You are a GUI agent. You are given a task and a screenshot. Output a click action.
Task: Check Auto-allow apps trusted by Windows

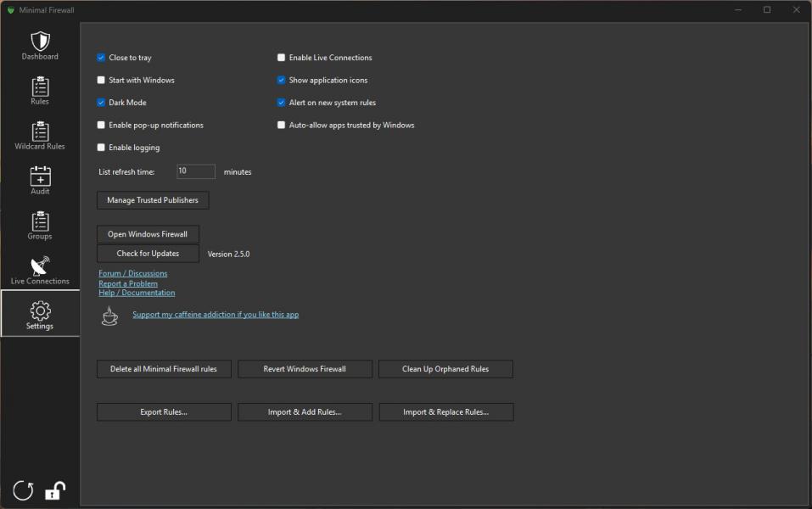[x=281, y=125]
